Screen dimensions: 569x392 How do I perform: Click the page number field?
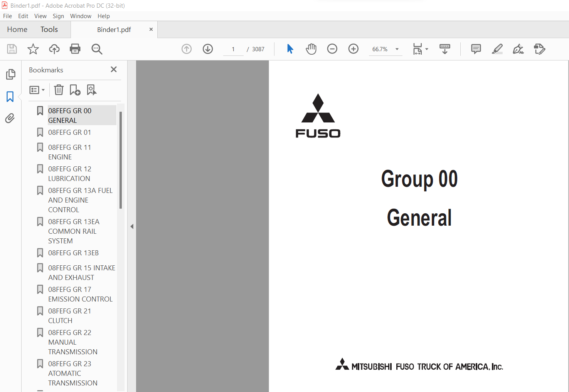coord(233,49)
